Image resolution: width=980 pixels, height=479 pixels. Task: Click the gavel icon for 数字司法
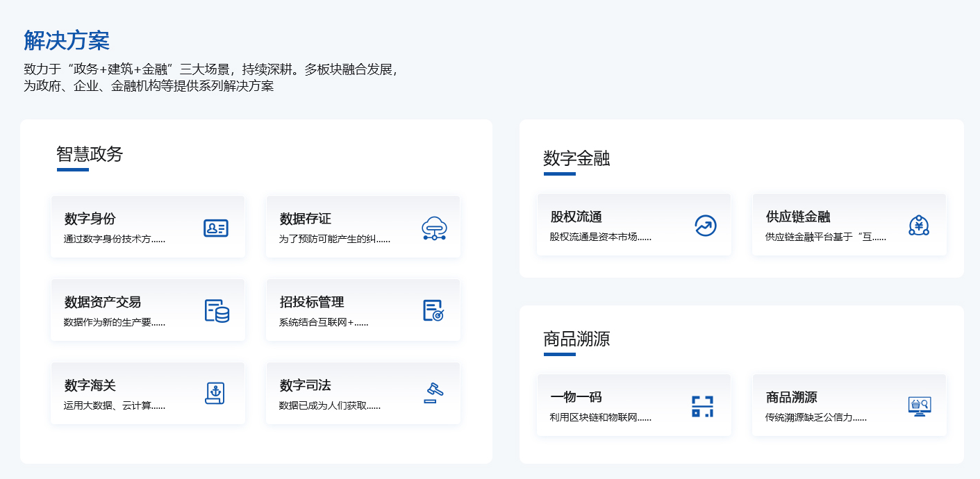434,393
